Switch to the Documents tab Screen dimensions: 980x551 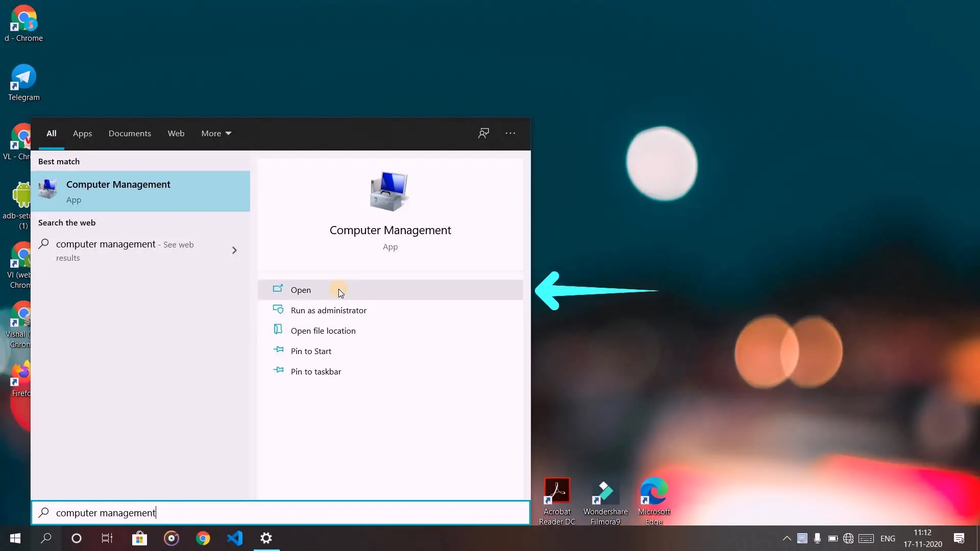(130, 133)
